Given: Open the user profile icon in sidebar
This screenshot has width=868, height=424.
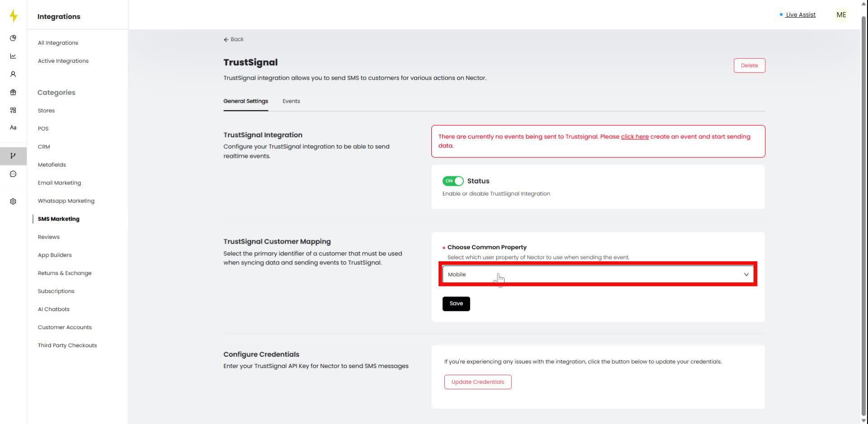Looking at the screenshot, I should pyautogui.click(x=13, y=74).
